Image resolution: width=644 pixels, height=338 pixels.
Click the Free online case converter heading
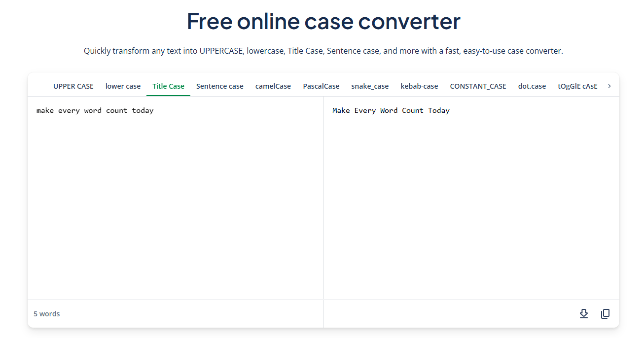point(322,21)
